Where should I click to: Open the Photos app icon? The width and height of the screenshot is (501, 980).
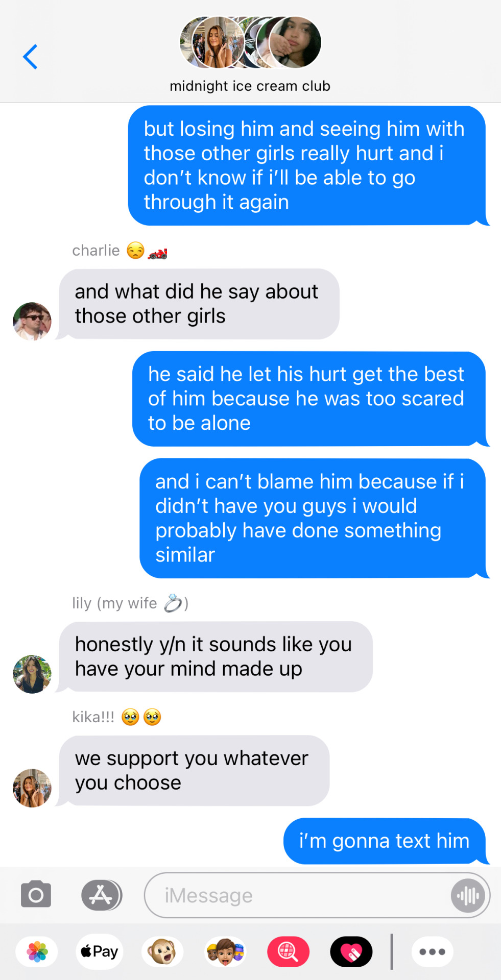[x=37, y=951]
